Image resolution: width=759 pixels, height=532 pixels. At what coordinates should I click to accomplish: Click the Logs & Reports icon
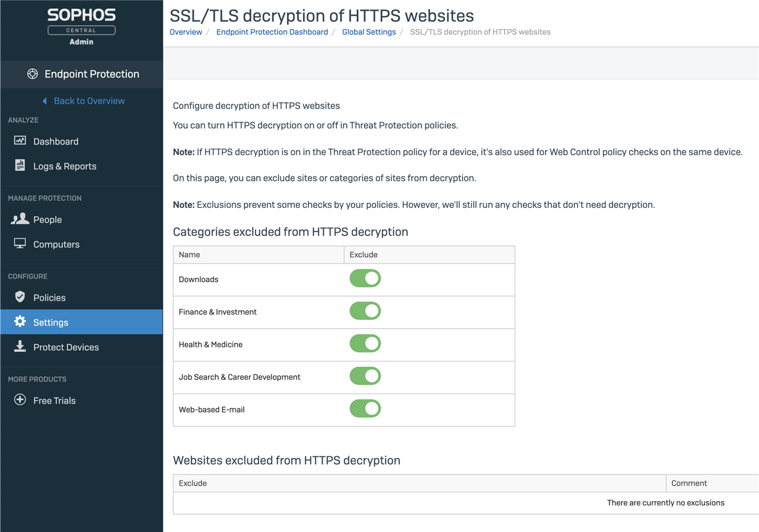pos(20,166)
